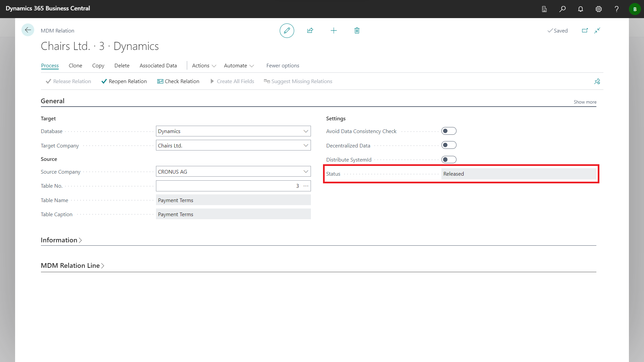This screenshot has width=644, height=362.
Task: Click the plus new record icon
Action: click(x=334, y=31)
